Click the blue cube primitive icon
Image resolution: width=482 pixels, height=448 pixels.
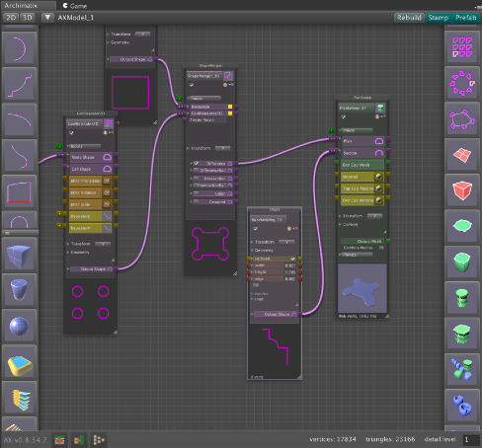(19, 255)
